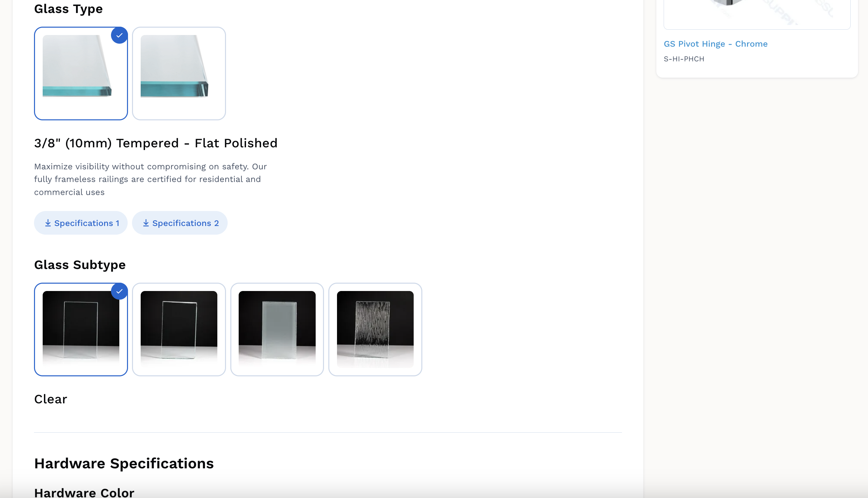The width and height of the screenshot is (868, 498).
Task: Select the thinner tempered glass type thumbnail
Action: coord(81,74)
